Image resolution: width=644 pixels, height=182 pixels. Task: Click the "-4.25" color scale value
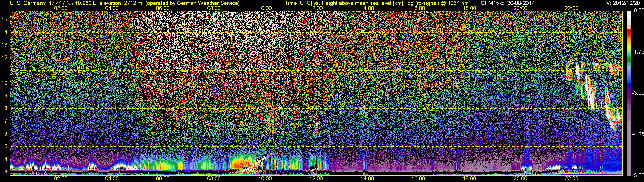[x=638, y=134]
